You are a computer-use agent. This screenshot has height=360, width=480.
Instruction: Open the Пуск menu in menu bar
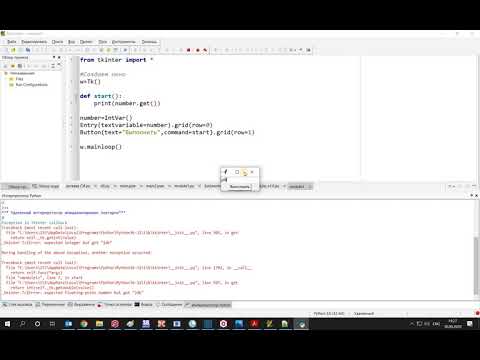coord(102,42)
